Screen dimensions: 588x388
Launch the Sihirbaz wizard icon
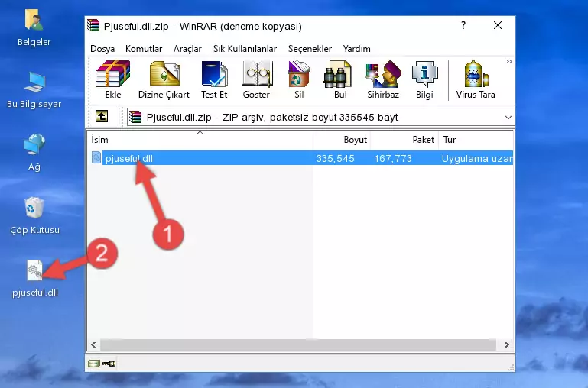tap(383, 79)
